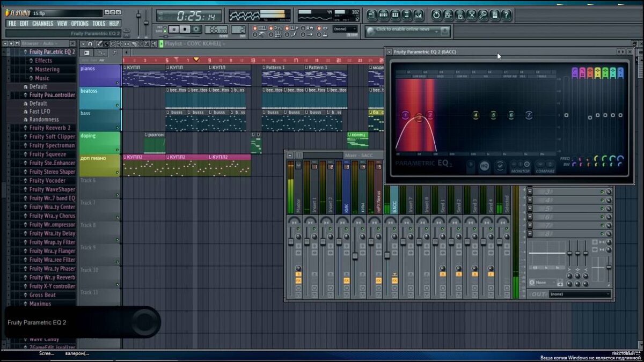
Task: Select Fruity Reeverb 2 in the browser
Action: coord(50,128)
